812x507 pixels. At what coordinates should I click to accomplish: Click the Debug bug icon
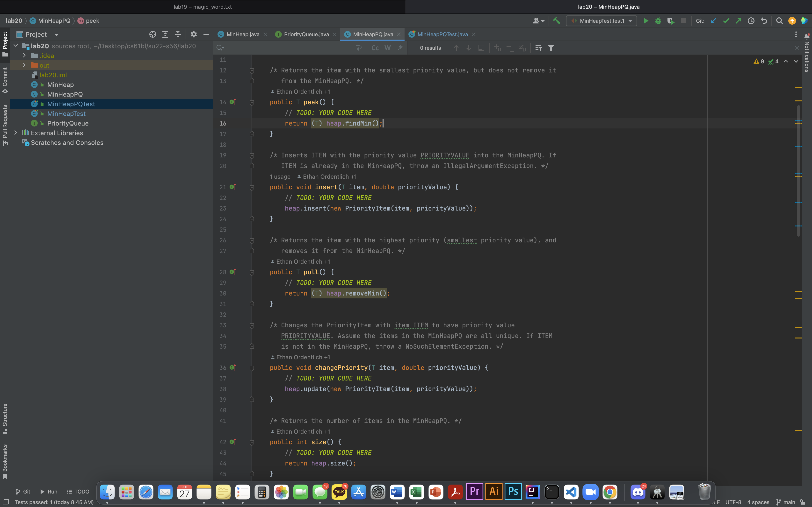point(658,21)
